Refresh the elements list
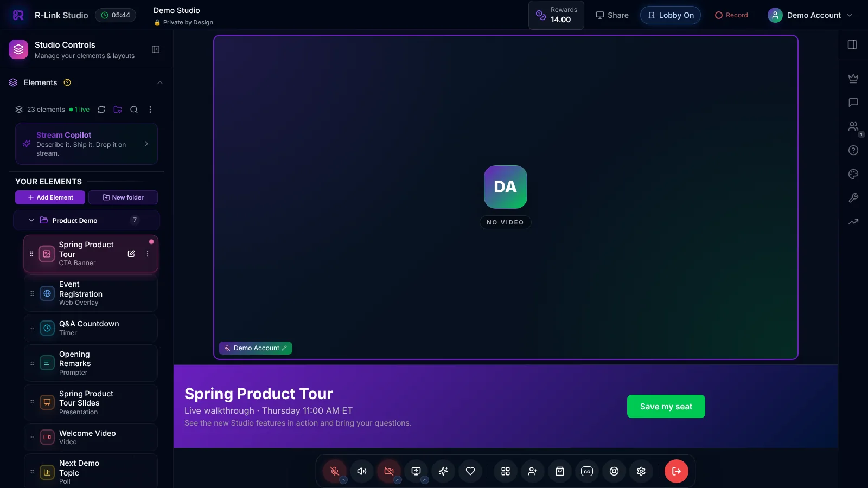Screen dimensions: 868x488 (x=101, y=110)
